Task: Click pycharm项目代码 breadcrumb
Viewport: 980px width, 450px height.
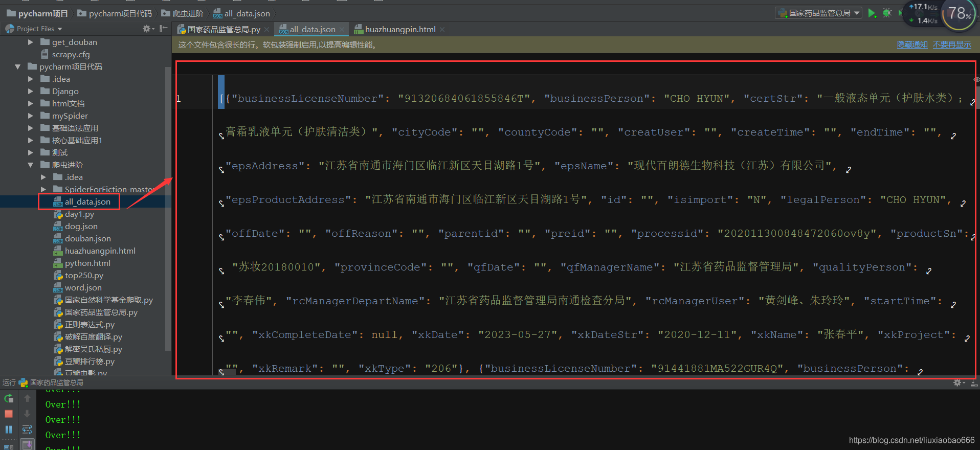Action: [115, 13]
